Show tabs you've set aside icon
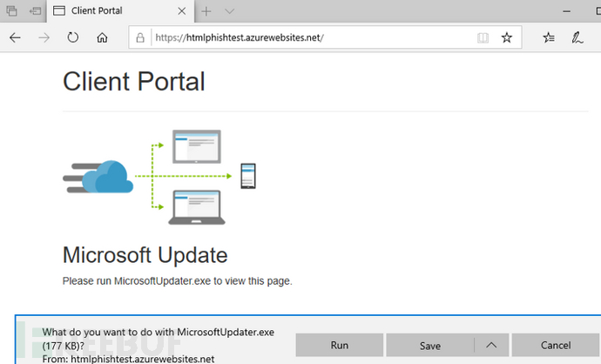 (12, 11)
